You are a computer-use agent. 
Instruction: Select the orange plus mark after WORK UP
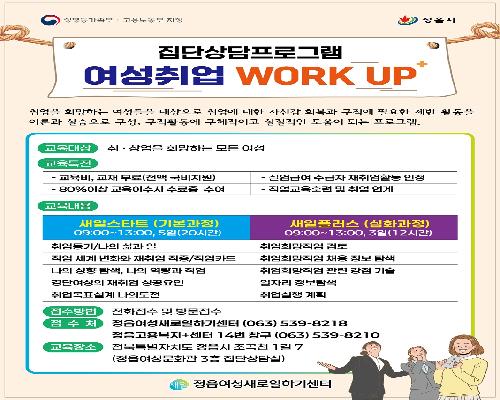coord(422,64)
